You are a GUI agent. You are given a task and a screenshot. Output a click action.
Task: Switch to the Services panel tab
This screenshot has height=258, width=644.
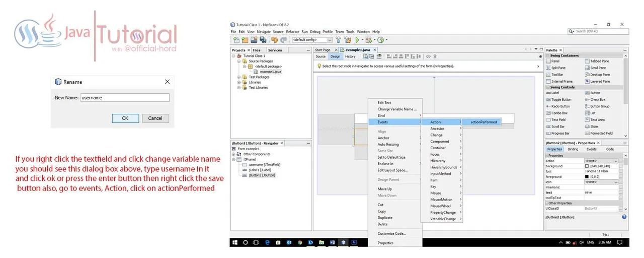(x=275, y=50)
